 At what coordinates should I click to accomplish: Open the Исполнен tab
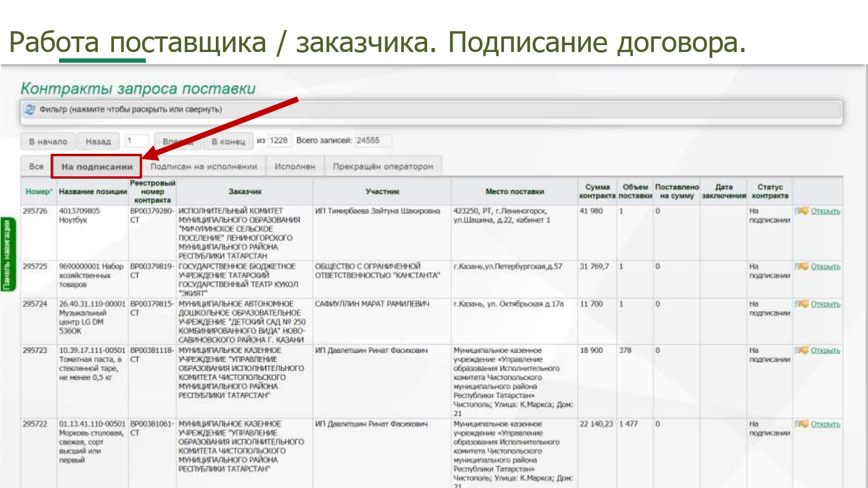pos(295,167)
